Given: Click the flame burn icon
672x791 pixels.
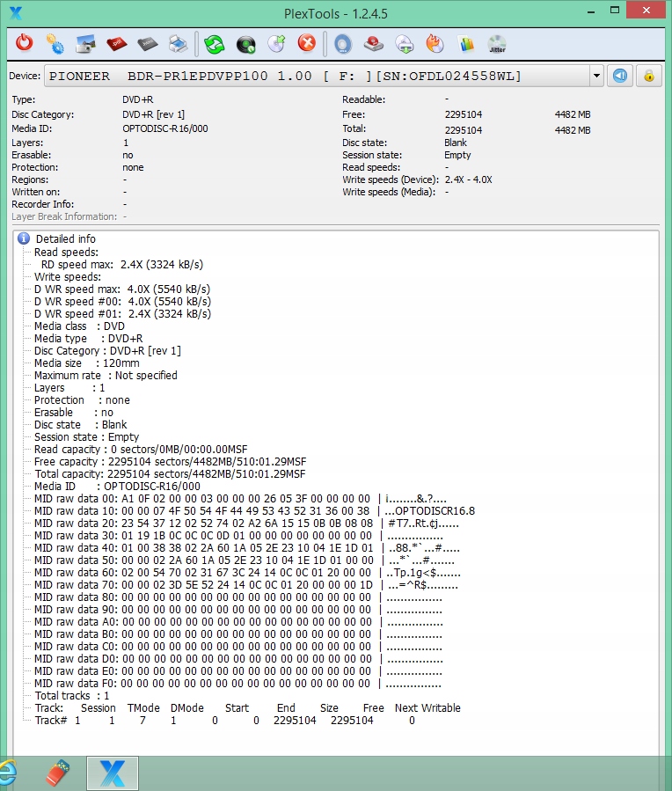Looking at the screenshot, I should 435,43.
